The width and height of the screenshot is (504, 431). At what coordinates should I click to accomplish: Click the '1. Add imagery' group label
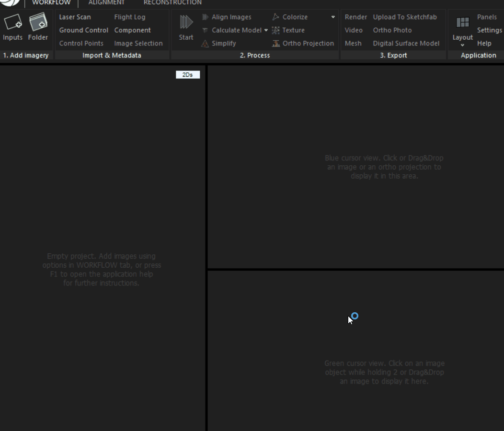pyautogui.click(x=26, y=55)
